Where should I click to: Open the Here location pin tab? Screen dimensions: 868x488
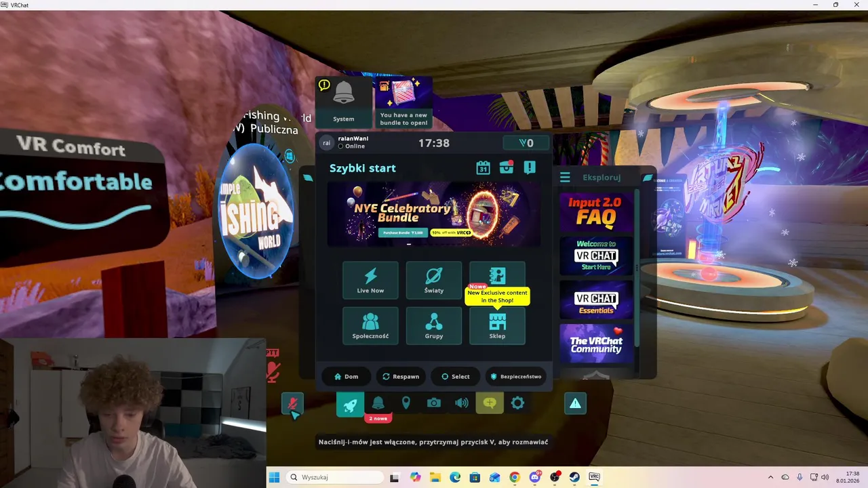point(406,403)
